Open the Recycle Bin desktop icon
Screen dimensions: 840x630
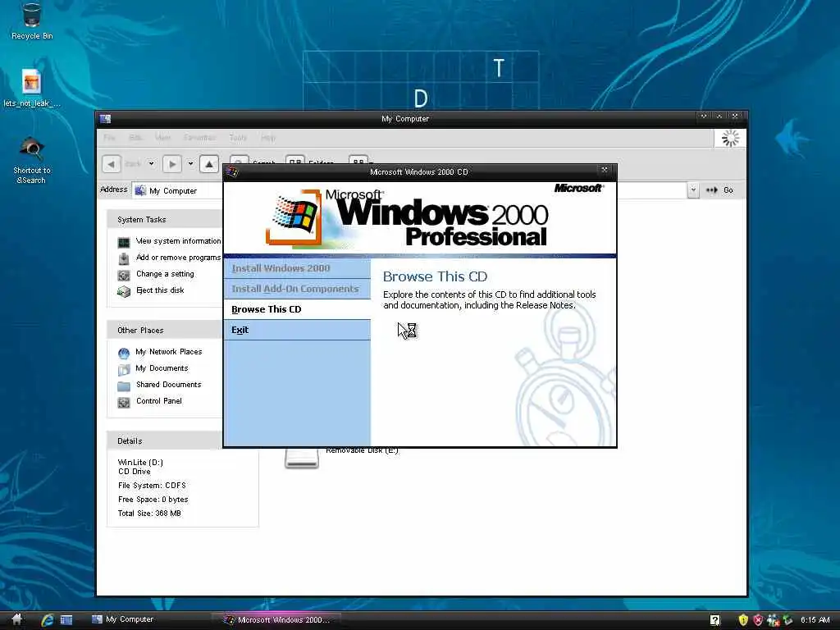point(32,21)
